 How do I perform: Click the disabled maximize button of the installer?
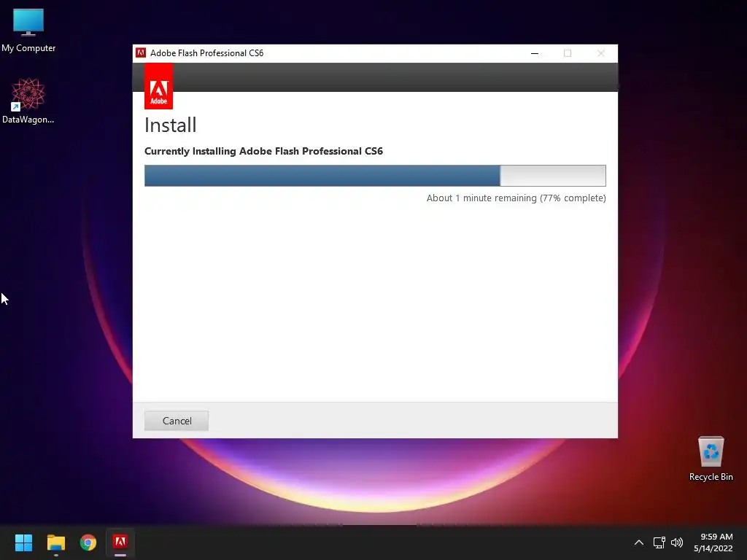(568, 53)
